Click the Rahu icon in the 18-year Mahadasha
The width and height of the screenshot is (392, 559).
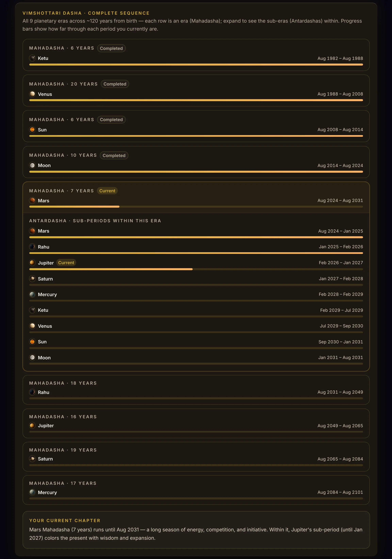(x=32, y=392)
